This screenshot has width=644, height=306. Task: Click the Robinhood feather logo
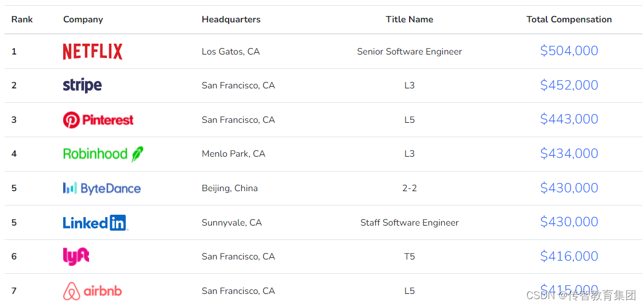[x=103, y=154]
